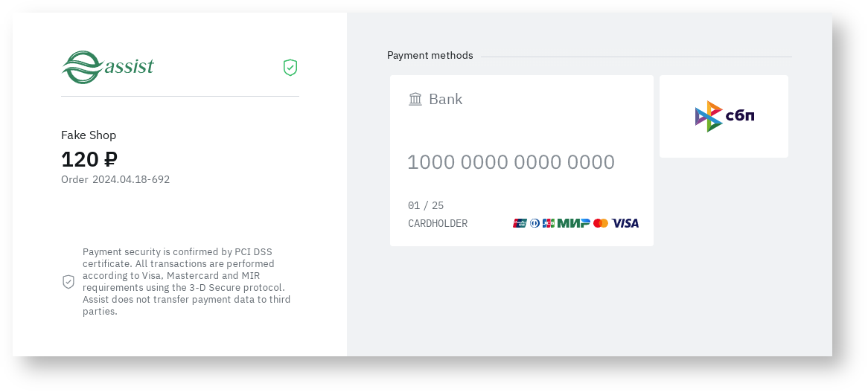868x392 pixels.
Task: Click the MIR card logo
Action: pos(573,223)
